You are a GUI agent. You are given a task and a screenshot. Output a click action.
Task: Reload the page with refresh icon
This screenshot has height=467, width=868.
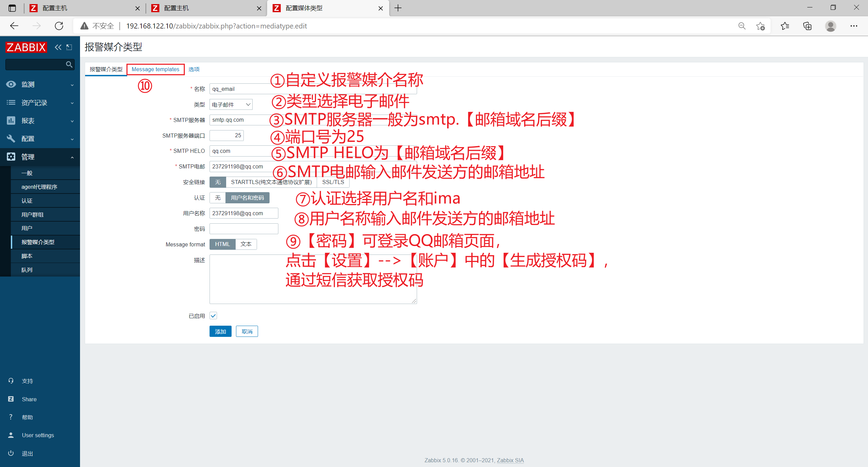59,26
